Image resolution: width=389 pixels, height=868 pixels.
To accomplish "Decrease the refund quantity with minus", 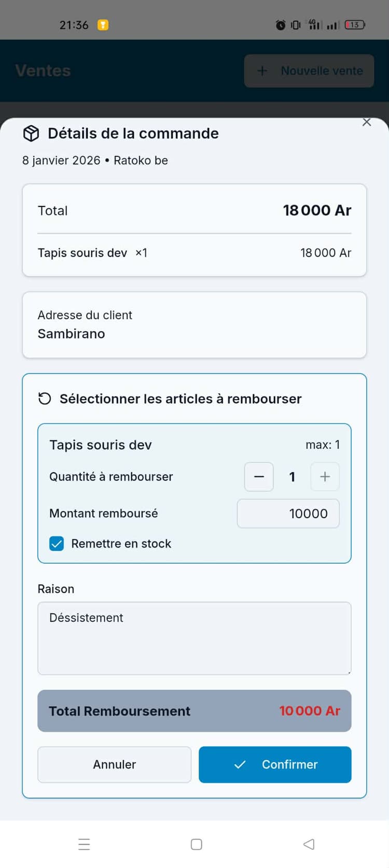I will (x=259, y=477).
